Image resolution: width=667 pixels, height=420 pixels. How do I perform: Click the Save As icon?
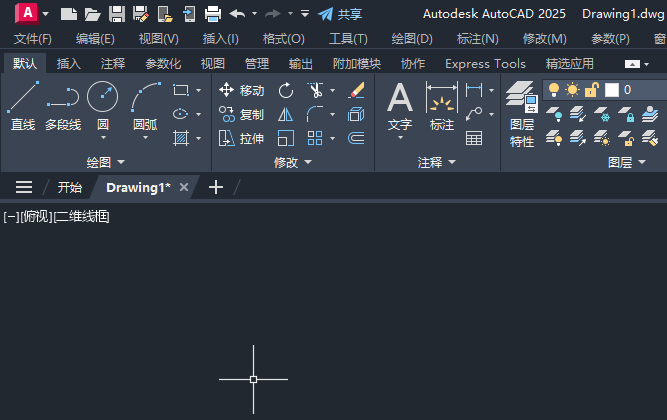pos(140,14)
